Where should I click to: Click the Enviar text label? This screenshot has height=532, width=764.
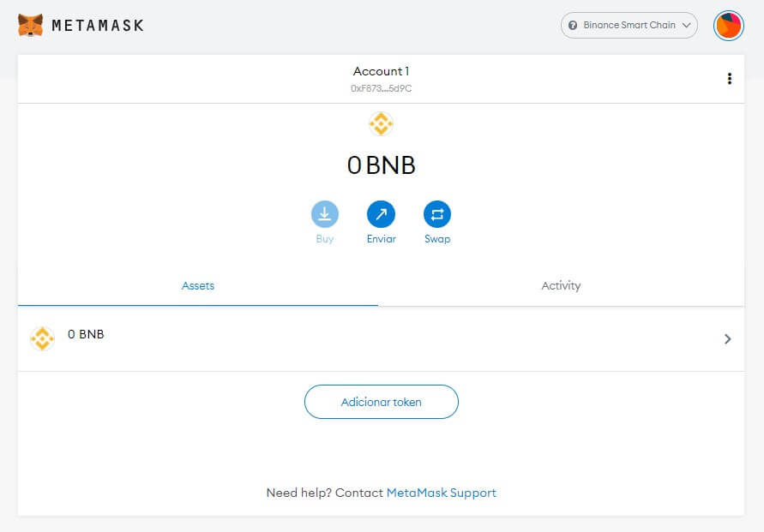pos(381,239)
